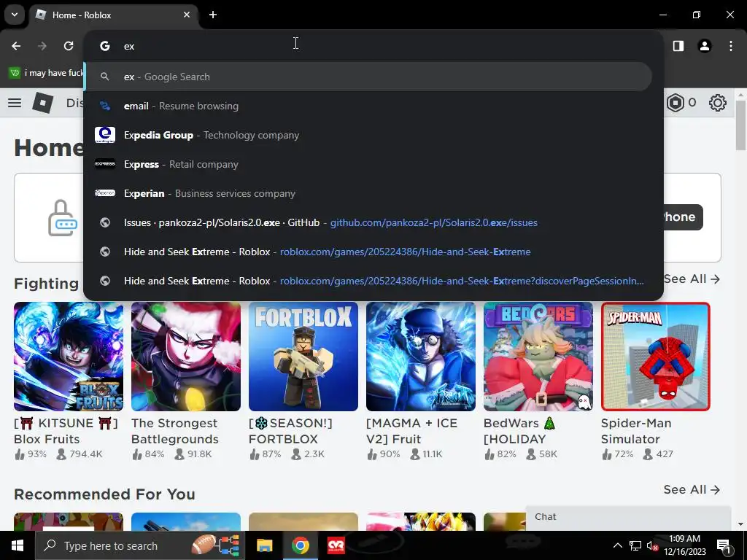Click the 'Spider-Man Simulator' title text

pyautogui.click(x=636, y=431)
